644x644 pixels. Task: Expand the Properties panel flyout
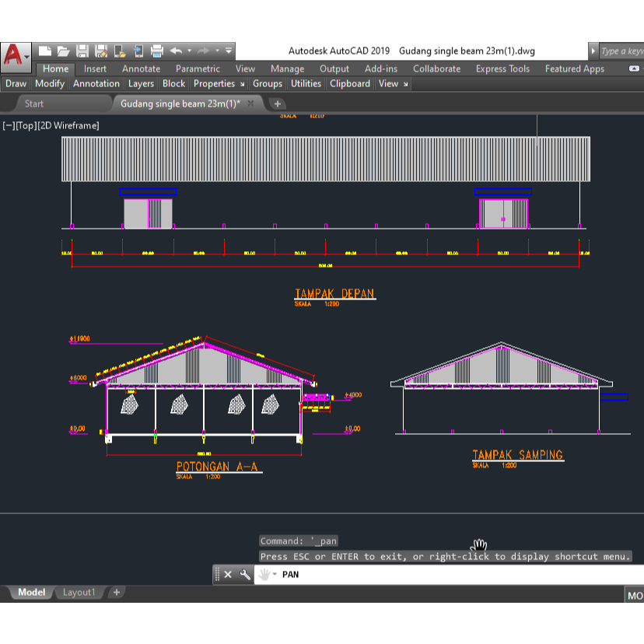(242, 83)
